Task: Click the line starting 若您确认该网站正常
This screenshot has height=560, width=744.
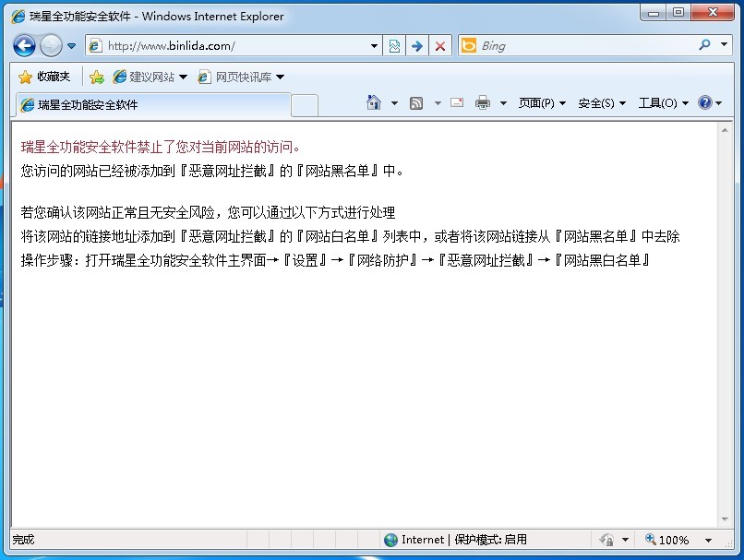Action: [x=208, y=212]
